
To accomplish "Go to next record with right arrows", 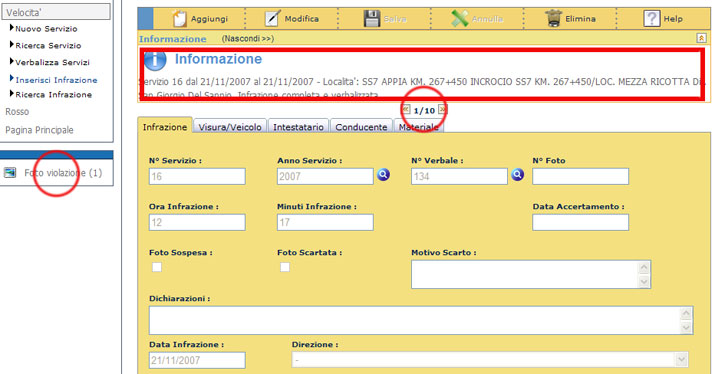I will pos(442,109).
